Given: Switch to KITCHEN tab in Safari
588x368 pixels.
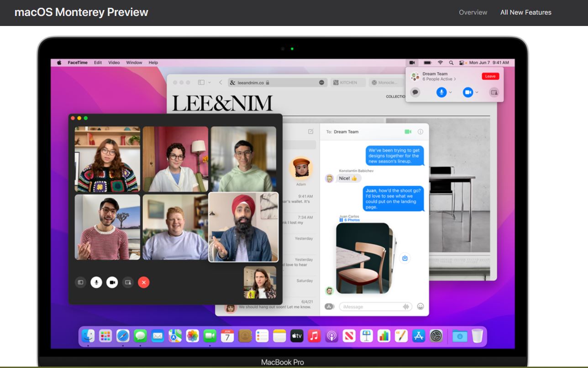Looking at the screenshot, I should [x=348, y=83].
